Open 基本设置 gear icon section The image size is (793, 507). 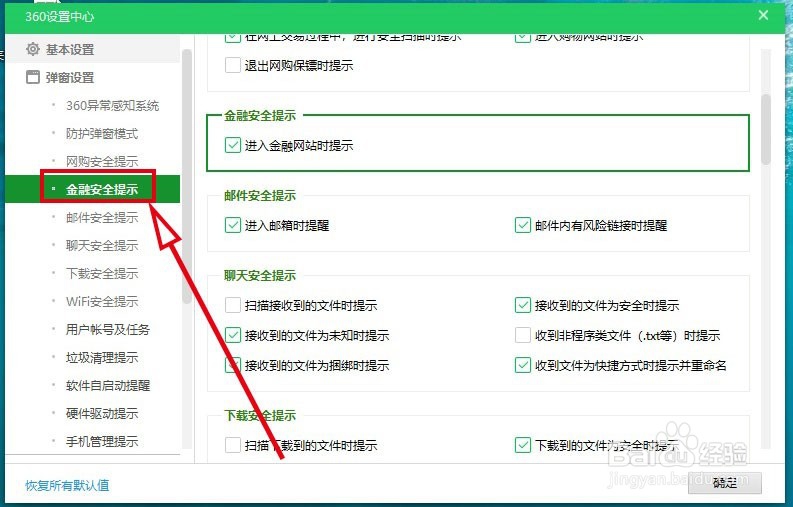pos(60,50)
